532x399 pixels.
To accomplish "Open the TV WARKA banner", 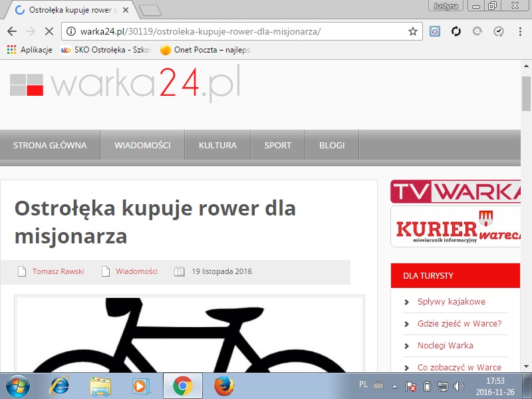I will click(456, 192).
